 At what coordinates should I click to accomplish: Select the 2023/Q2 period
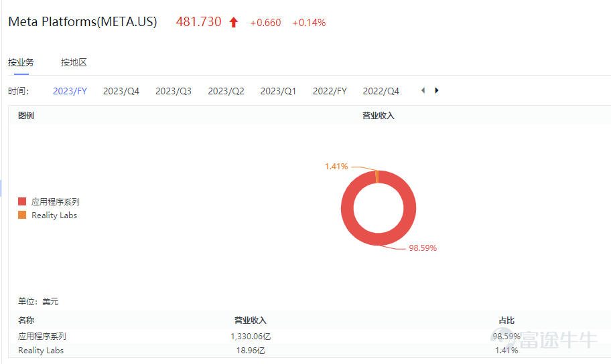pos(226,91)
